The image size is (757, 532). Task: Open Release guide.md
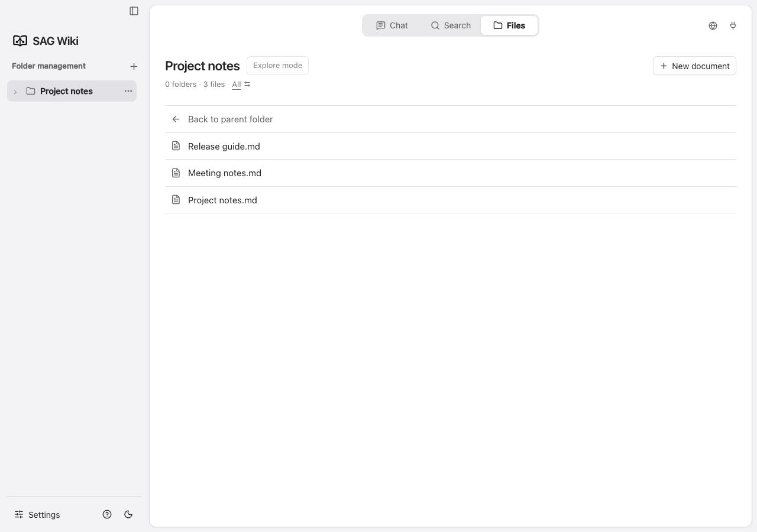click(451, 146)
